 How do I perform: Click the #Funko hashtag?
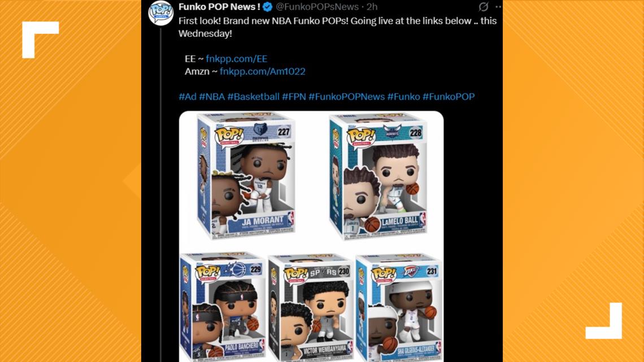tap(404, 97)
